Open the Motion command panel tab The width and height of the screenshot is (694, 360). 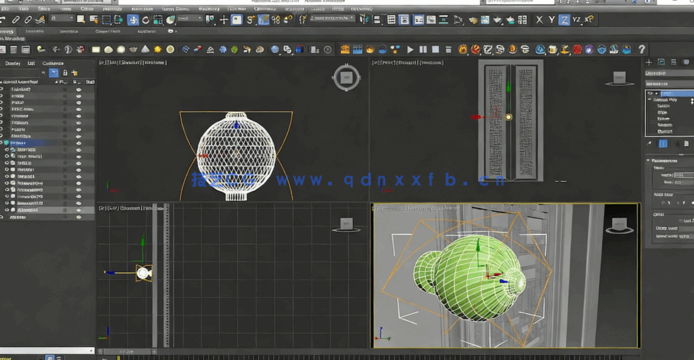[686, 62]
